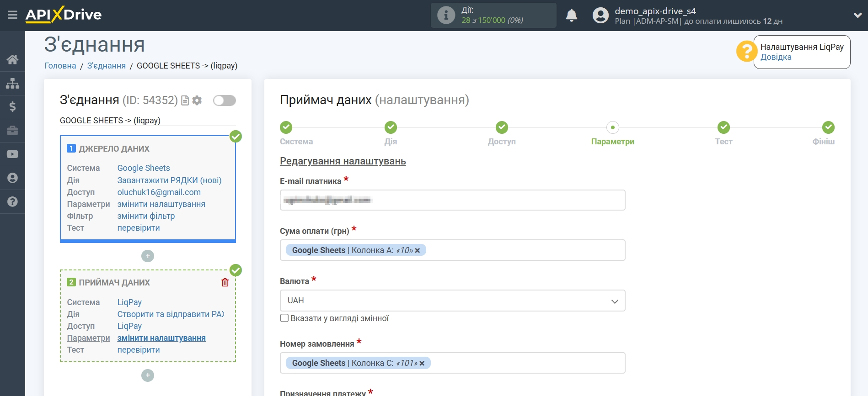868x396 pixels.
Task: Go to Параметри step
Action: (x=613, y=127)
